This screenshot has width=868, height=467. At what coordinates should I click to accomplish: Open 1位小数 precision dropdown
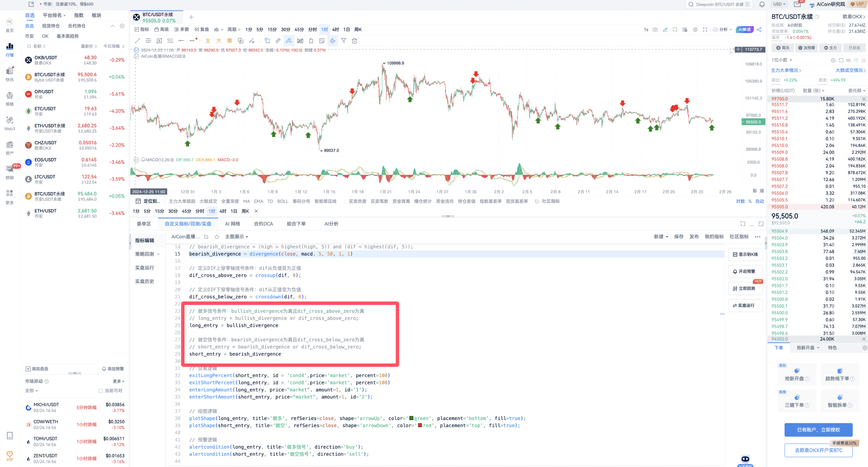coord(782,60)
